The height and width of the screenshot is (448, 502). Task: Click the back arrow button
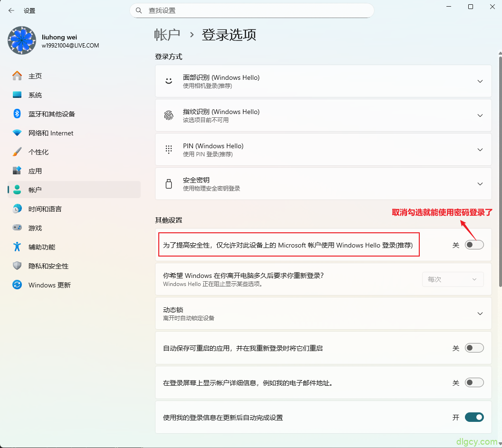point(11,10)
